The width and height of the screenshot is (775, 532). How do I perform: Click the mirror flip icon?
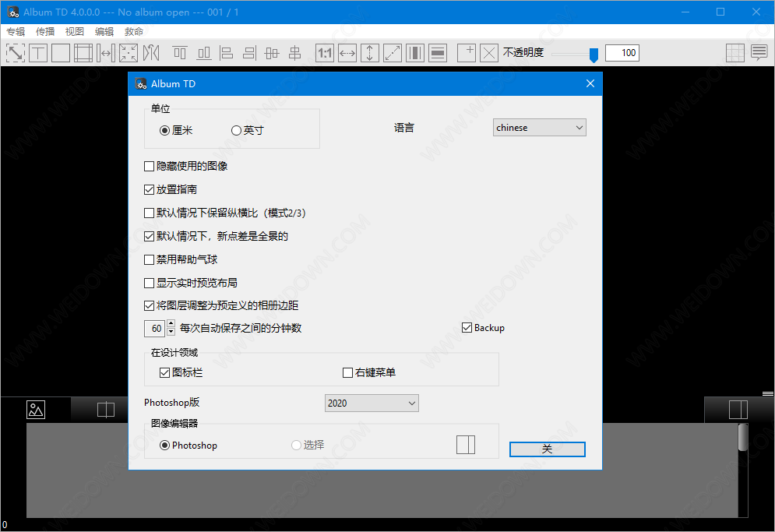[151, 53]
